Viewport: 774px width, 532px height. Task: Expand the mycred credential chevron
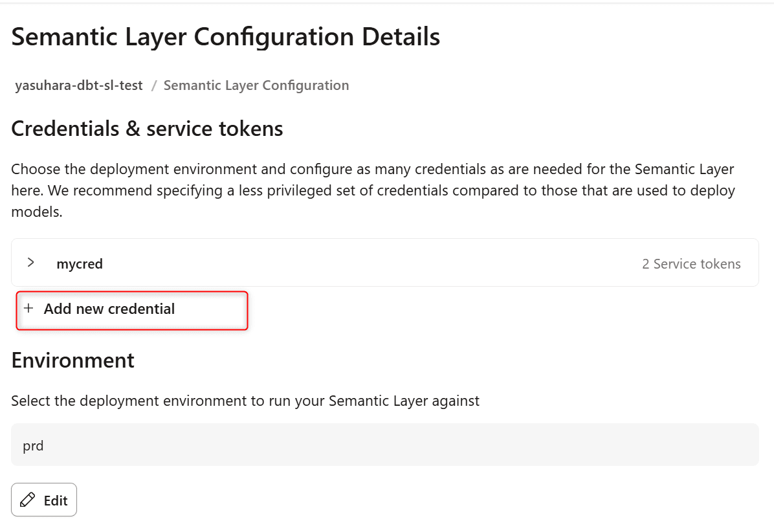[30, 263]
